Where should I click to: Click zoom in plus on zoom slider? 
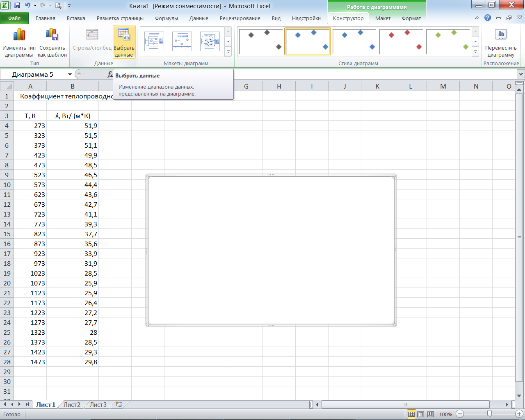tap(519, 414)
